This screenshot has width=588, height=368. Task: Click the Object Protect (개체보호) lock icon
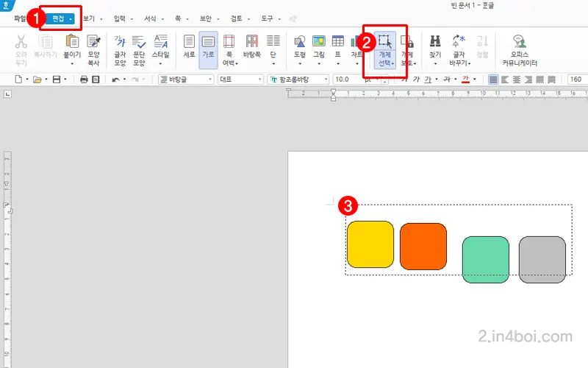point(407,42)
